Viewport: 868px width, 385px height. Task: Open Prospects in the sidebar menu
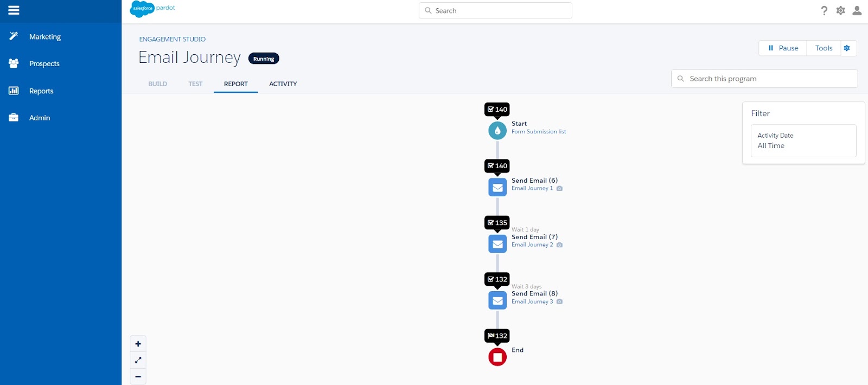coord(44,63)
